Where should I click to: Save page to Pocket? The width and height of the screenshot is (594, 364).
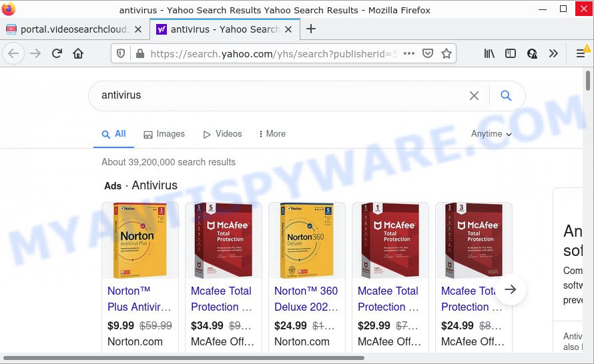pyautogui.click(x=428, y=53)
